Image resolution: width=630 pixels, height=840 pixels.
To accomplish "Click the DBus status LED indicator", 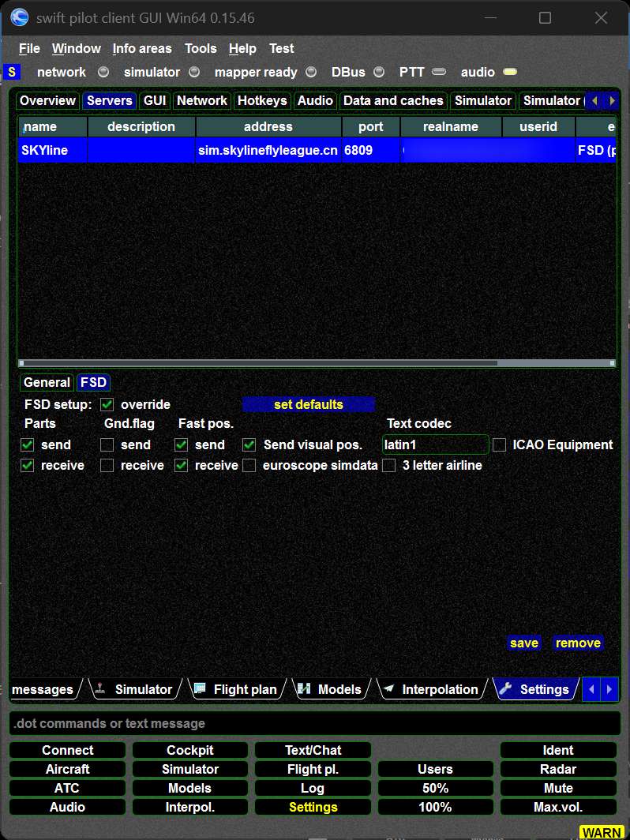I will 379,72.
